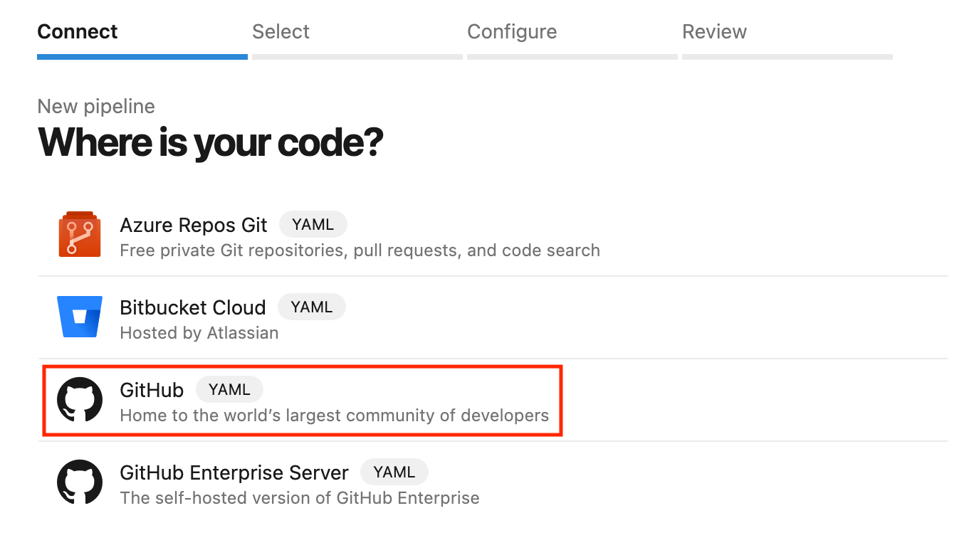Select the Bitbucket Cloud source title

pyautogui.click(x=193, y=307)
